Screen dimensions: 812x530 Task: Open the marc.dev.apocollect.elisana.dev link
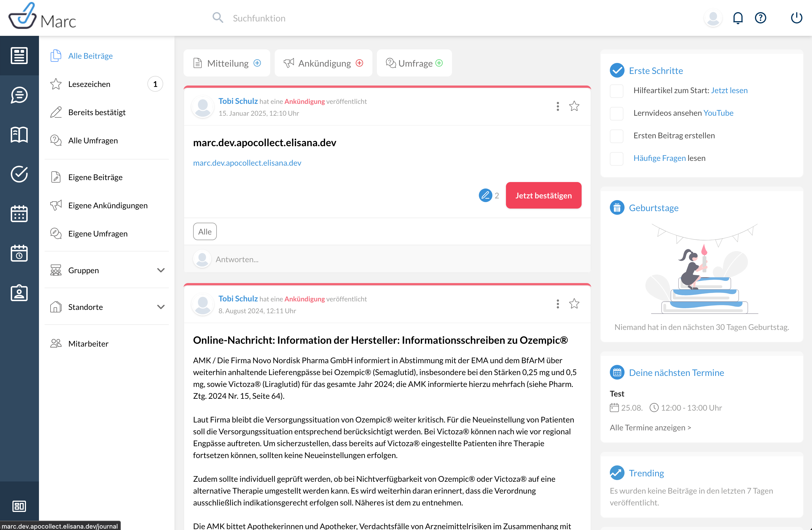point(247,163)
